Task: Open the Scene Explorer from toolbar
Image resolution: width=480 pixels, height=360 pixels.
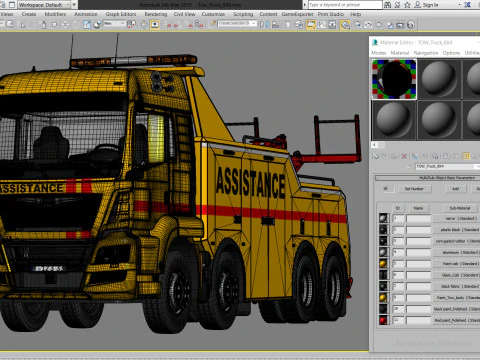Action: pos(288,25)
